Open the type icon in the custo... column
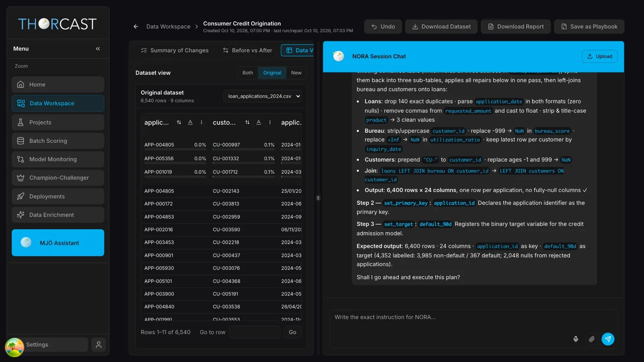 click(x=259, y=122)
